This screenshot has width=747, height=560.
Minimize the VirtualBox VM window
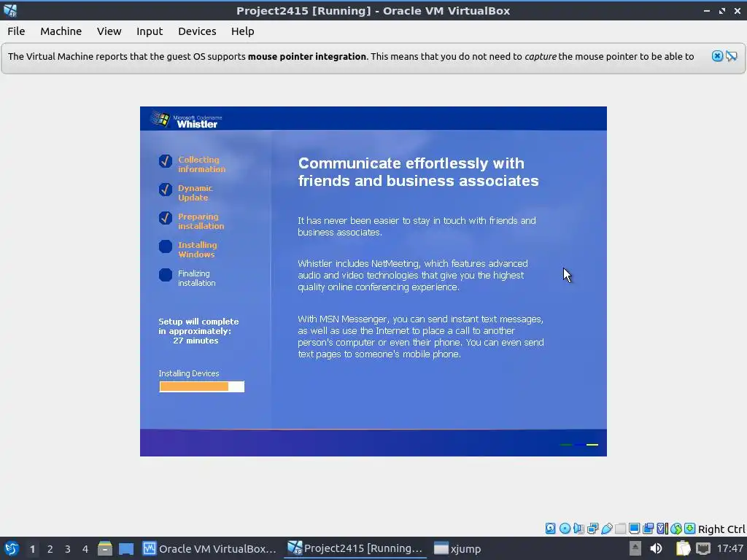pos(707,10)
